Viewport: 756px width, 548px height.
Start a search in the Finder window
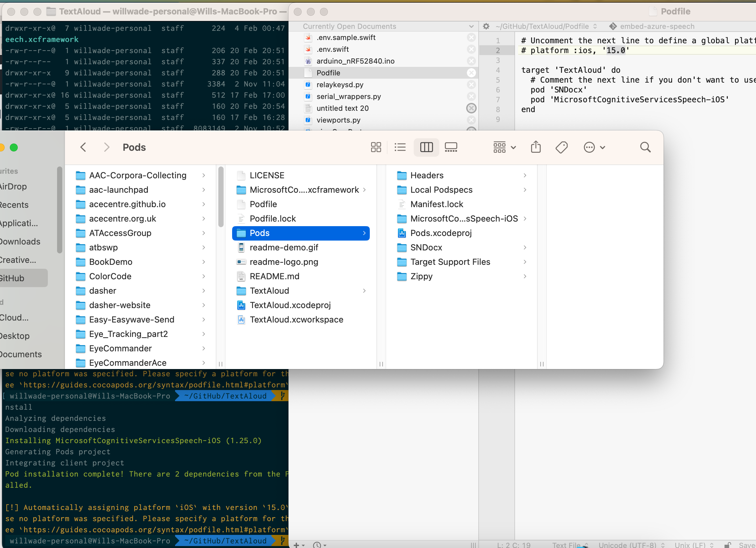645,147
